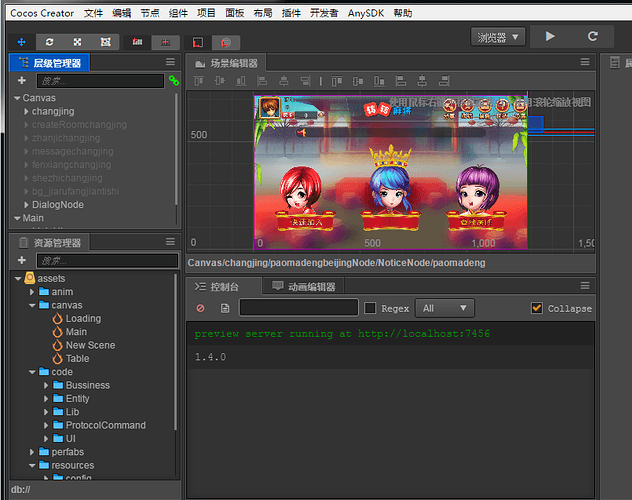Expand the Bussiness folder
Viewport: 632px width, 500px height.
tap(46, 386)
